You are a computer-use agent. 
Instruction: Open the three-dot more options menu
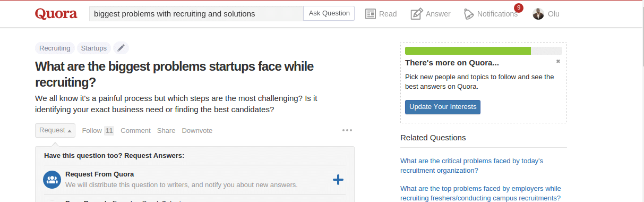347,130
